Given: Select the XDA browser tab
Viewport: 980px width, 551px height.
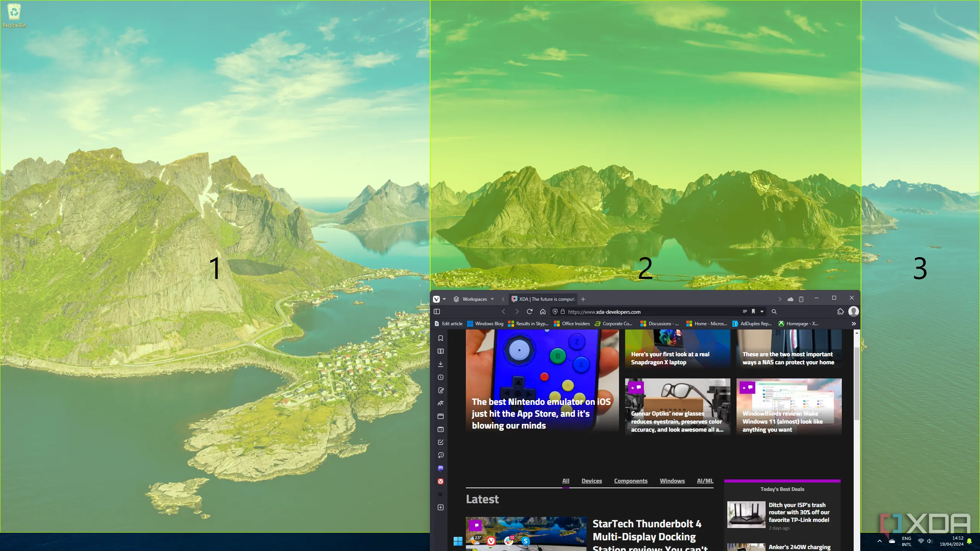Looking at the screenshot, I should coord(543,299).
